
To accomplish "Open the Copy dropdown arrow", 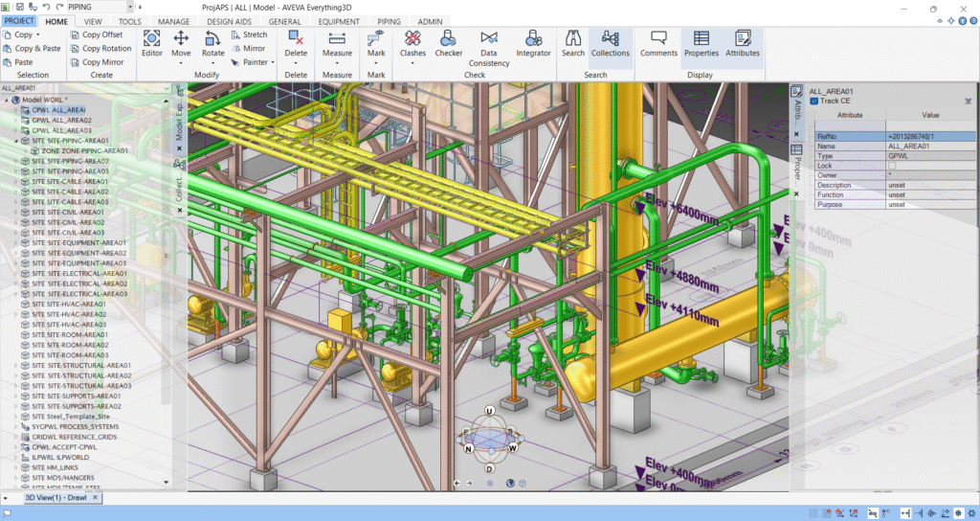I will point(37,34).
